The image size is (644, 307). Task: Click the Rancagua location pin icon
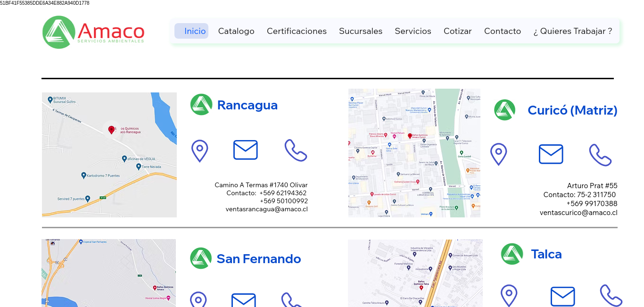199,151
